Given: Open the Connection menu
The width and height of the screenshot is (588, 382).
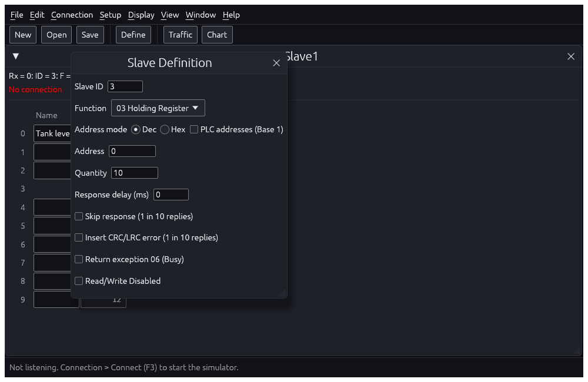Looking at the screenshot, I should [x=72, y=15].
